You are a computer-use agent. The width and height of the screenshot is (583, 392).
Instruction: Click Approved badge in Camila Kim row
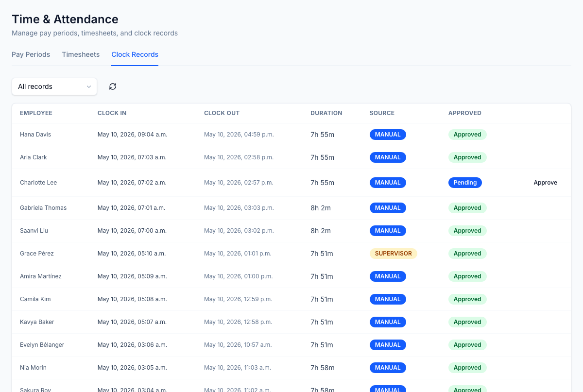(467, 299)
